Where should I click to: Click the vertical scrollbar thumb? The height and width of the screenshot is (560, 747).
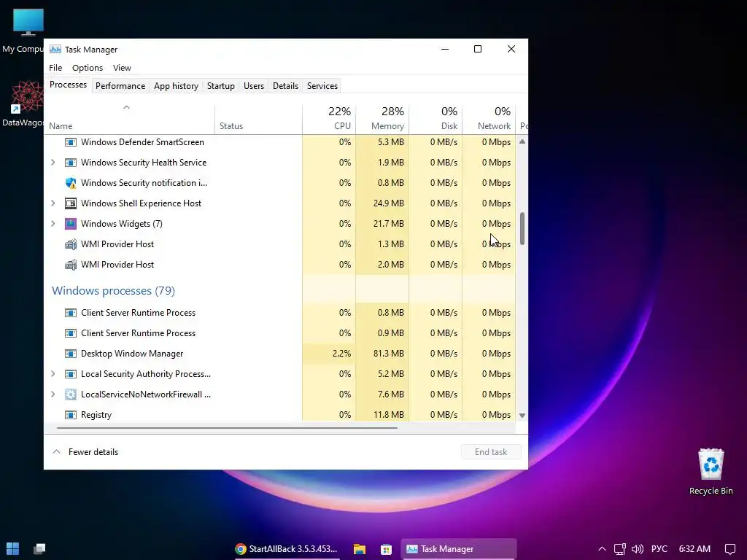pos(522,228)
